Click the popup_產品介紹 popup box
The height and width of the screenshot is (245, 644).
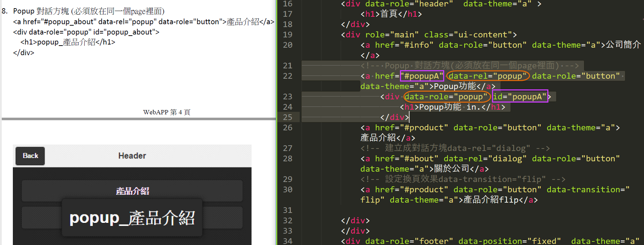[132, 218]
